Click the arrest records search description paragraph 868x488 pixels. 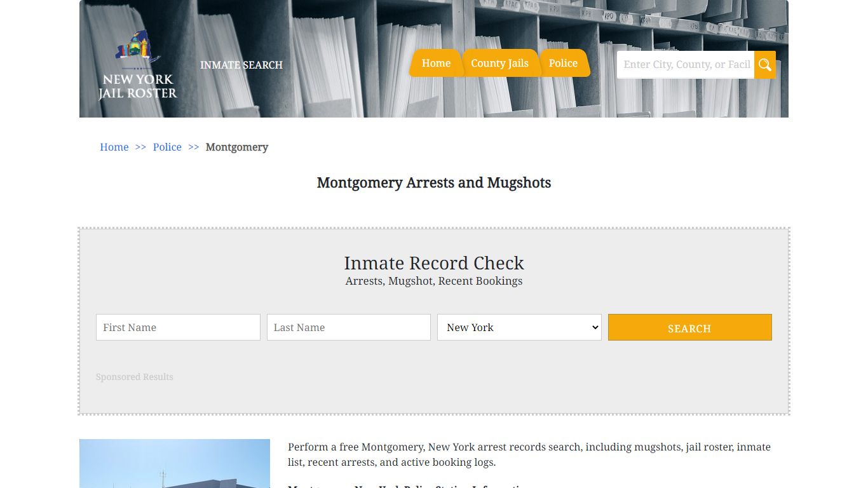pos(529,454)
